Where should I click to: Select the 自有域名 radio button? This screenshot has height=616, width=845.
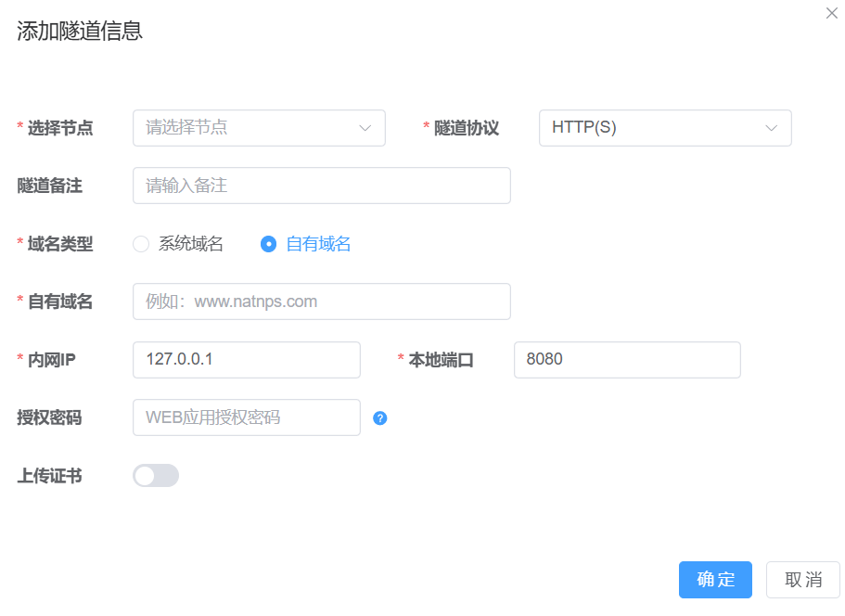(268, 244)
